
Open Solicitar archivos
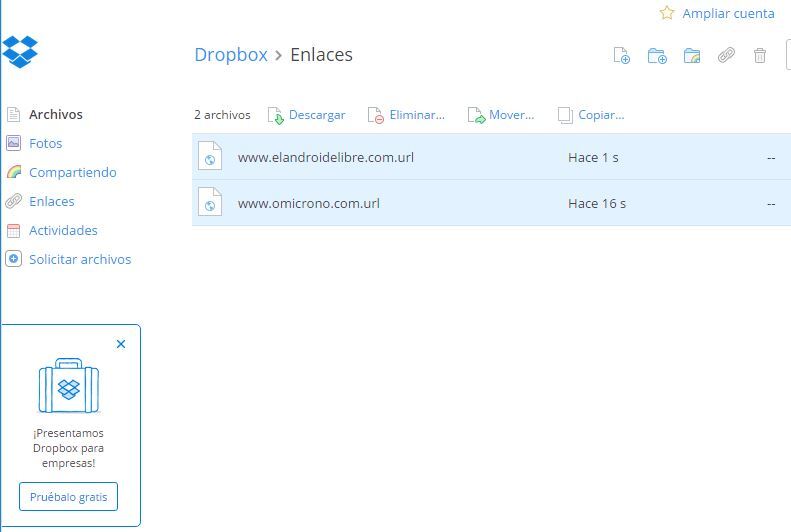pyautogui.click(x=80, y=259)
